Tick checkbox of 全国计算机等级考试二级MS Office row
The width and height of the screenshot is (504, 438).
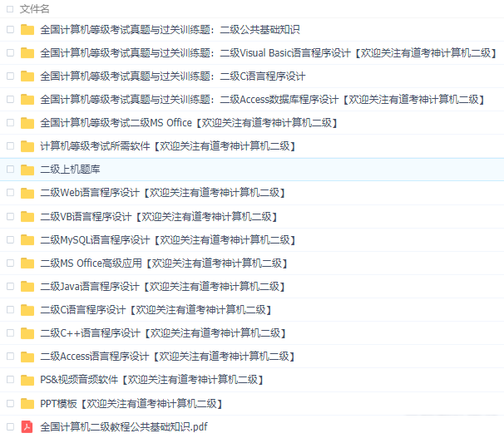10,123
